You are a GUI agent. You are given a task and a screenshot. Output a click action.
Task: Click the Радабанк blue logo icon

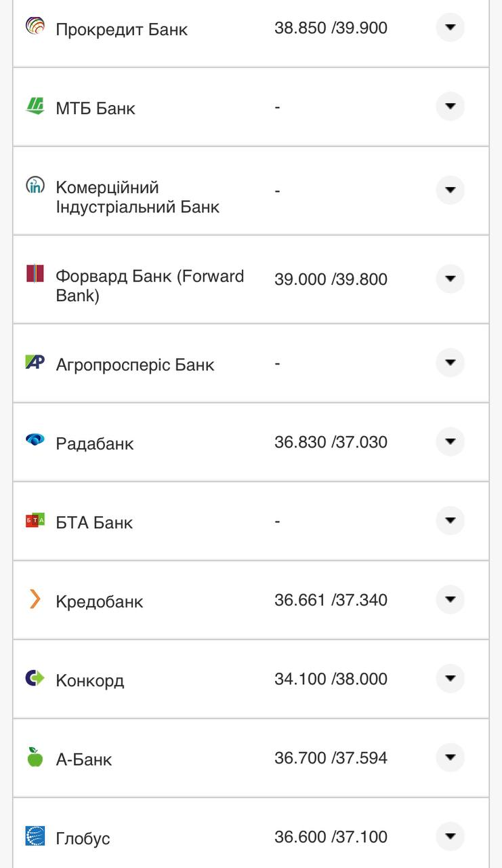point(35,440)
